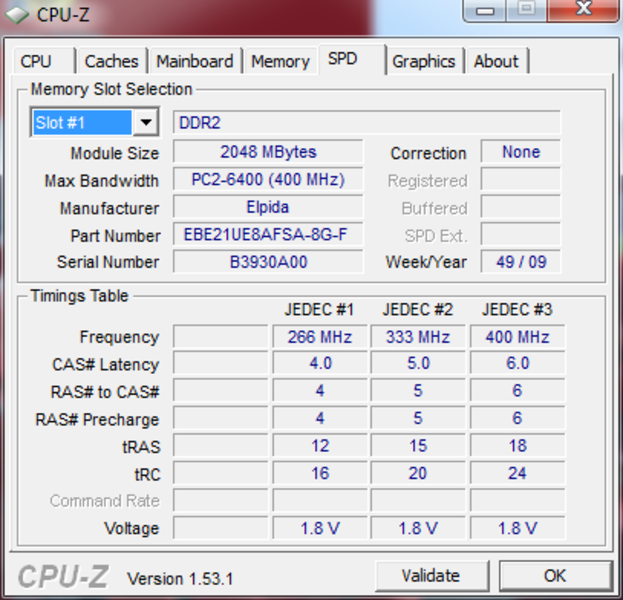Click the CAS# Latency 4.0 cell
This screenshot has width=623, height=600.
click(320, 364)
